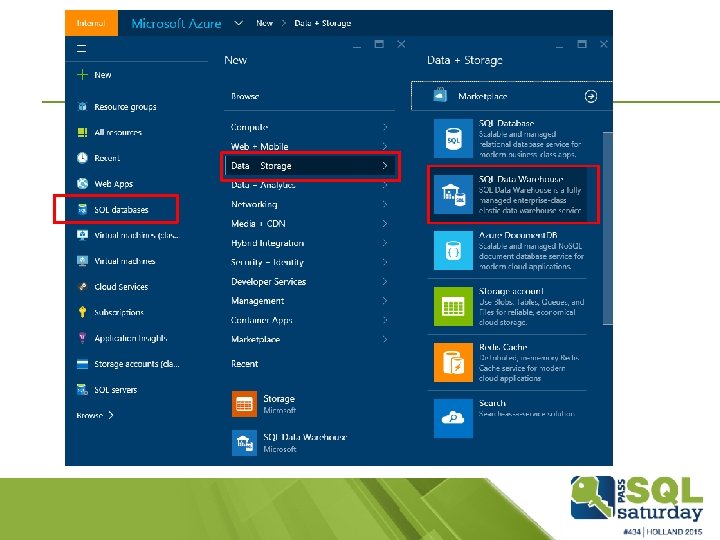Minimize the Data + Storage blade
Viewport: 720px width, 540px height.
(x=559, y=45)
